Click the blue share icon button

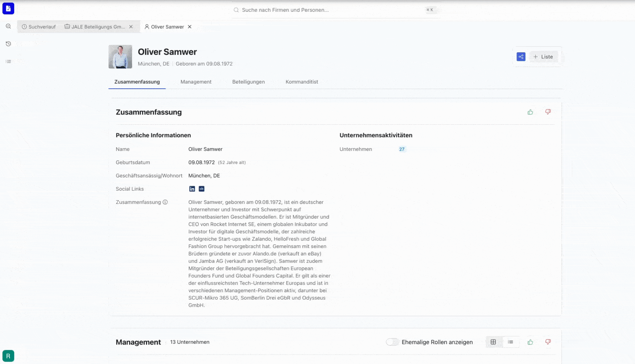[x=521, y=57]
